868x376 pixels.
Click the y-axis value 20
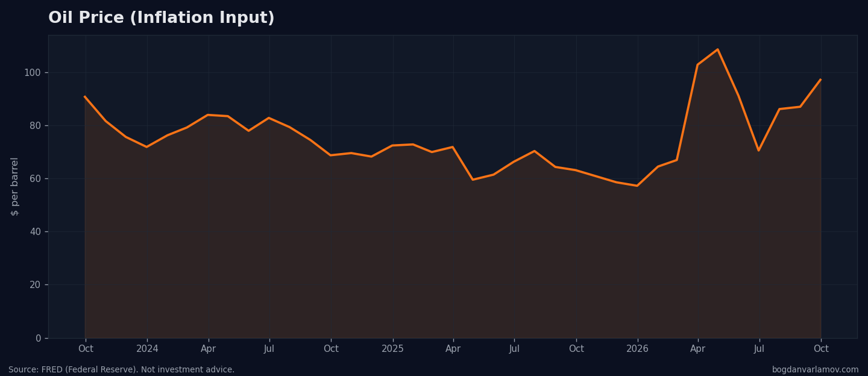point(35,285)
